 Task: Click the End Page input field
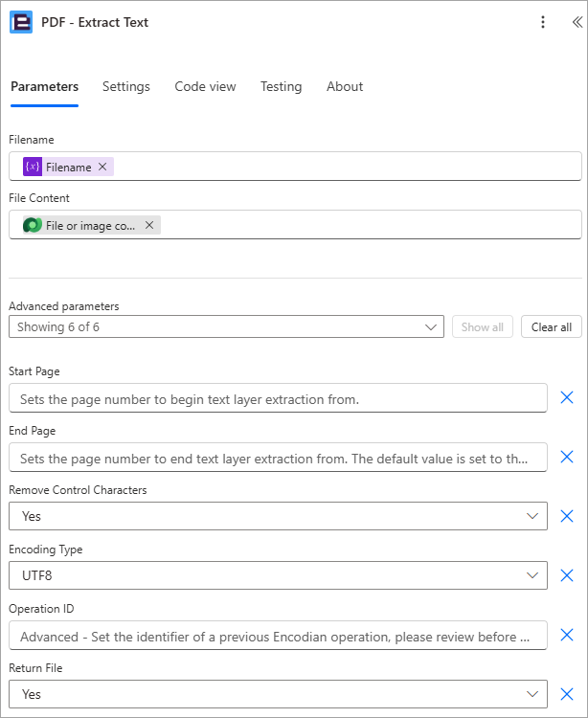278,457
